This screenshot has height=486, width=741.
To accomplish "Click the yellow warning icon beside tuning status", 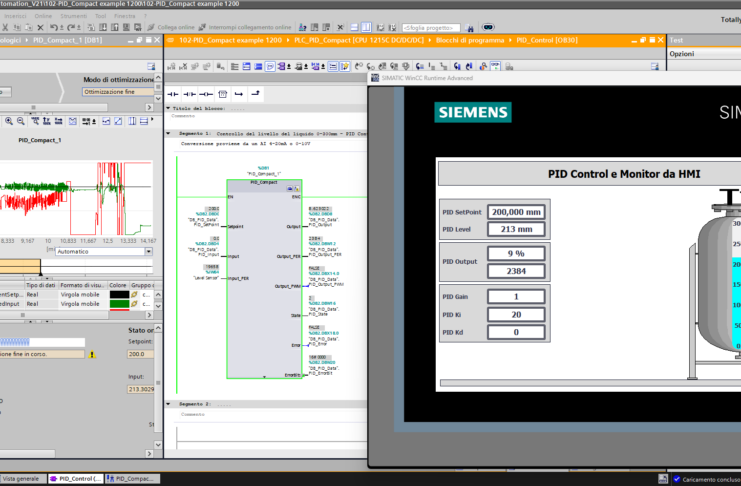I will [x=92, y=354].
